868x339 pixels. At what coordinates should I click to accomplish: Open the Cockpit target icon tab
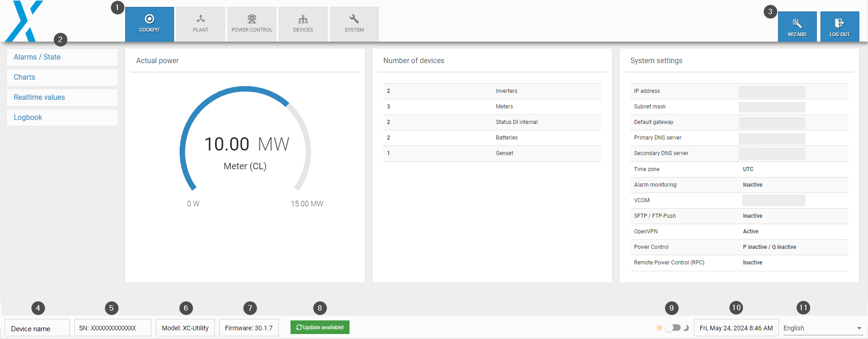click(x=149, y=19)
